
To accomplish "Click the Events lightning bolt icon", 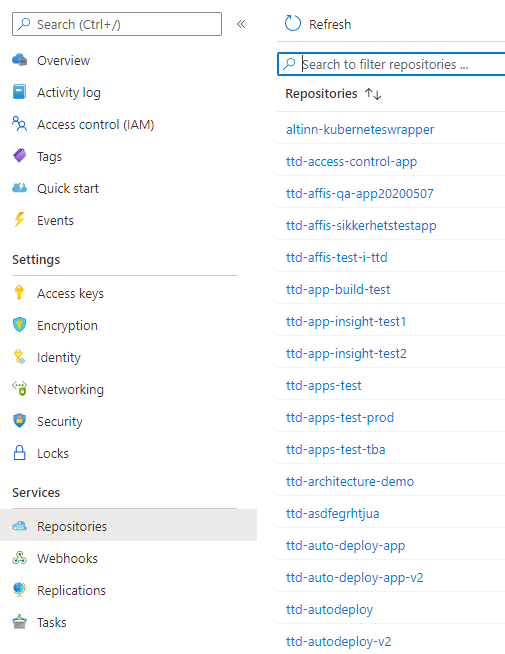I will point(20,219).
